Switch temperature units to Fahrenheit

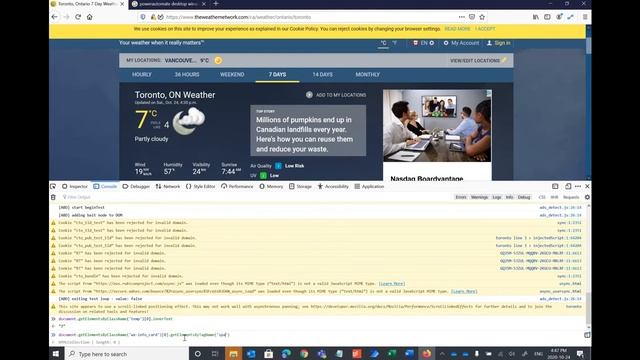395,43
